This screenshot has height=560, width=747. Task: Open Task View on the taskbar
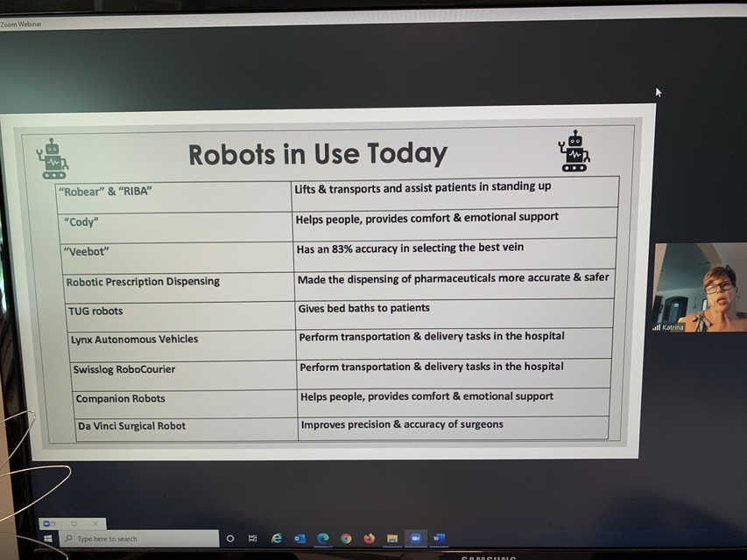(x=253, y=539)
